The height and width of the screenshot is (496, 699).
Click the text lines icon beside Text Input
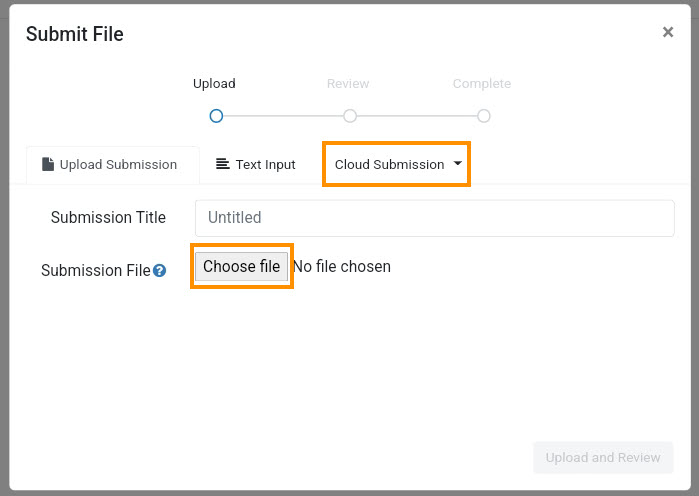click(x=222, y=164)
